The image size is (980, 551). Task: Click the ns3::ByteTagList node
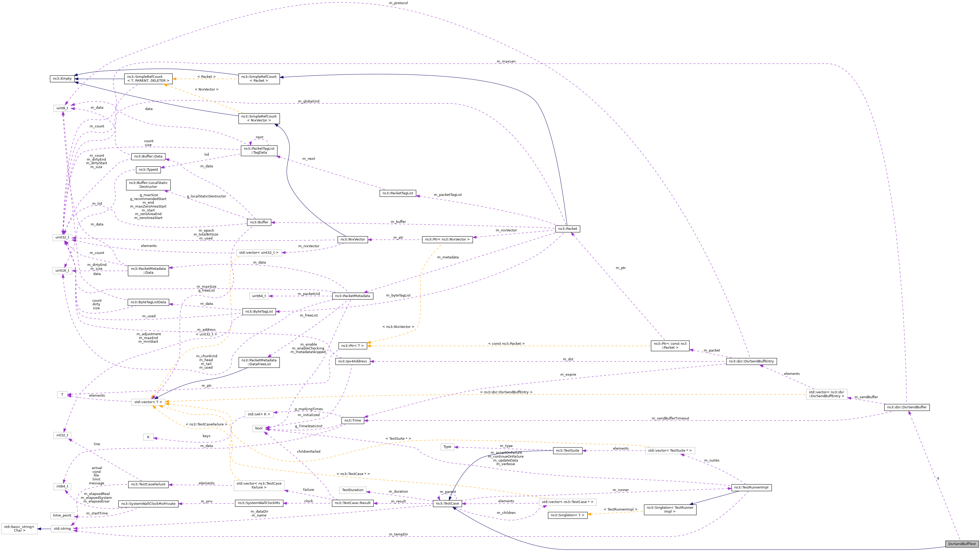pos(259,312)
